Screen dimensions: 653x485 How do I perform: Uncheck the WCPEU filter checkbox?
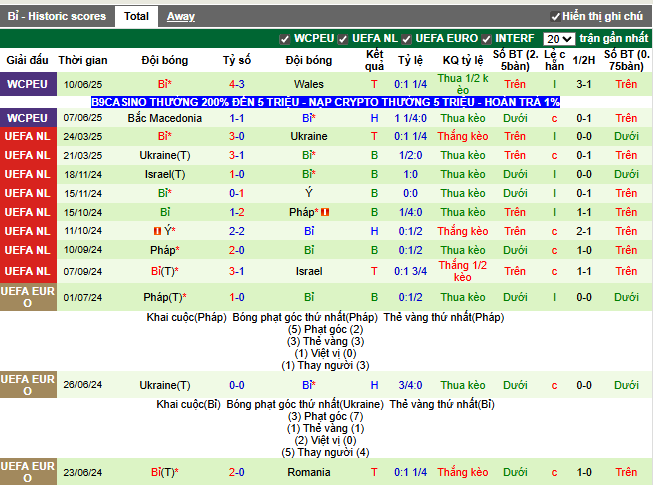point(284,39)
